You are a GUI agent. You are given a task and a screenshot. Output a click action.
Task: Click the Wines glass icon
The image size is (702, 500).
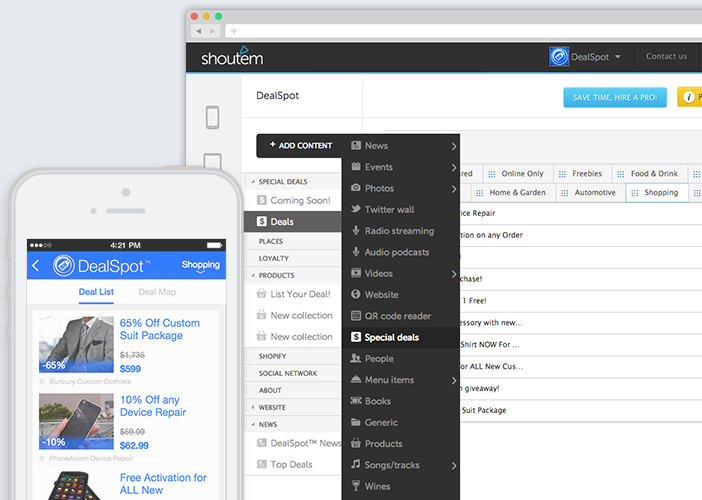[x=356, y=486]
